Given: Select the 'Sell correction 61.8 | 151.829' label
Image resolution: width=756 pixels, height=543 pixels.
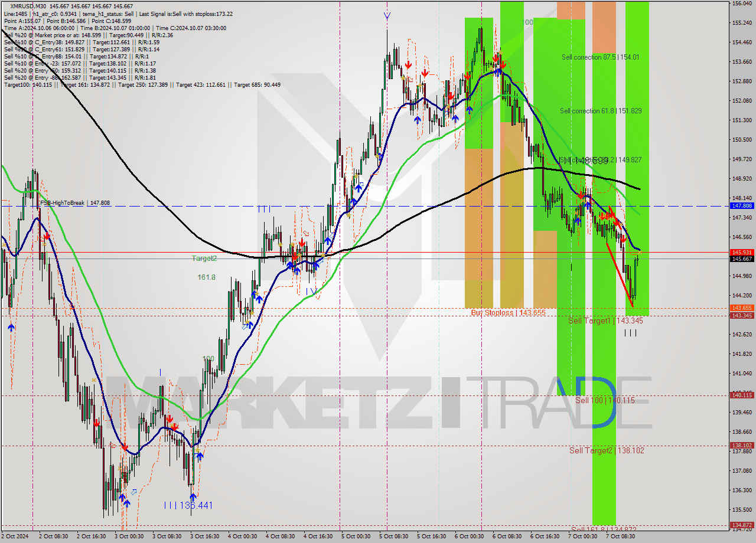Looking at the screenshot, I should [x=601, y=110].
